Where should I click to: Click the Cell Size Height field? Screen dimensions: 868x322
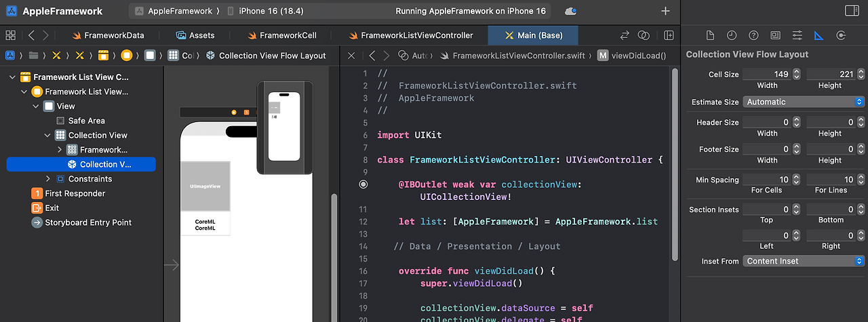829,74
